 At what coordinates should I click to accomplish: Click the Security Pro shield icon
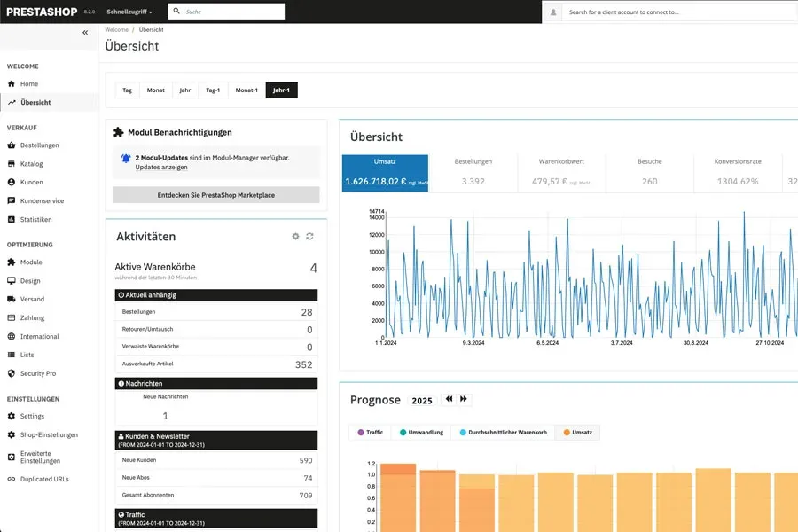click(x=12, y=373)
